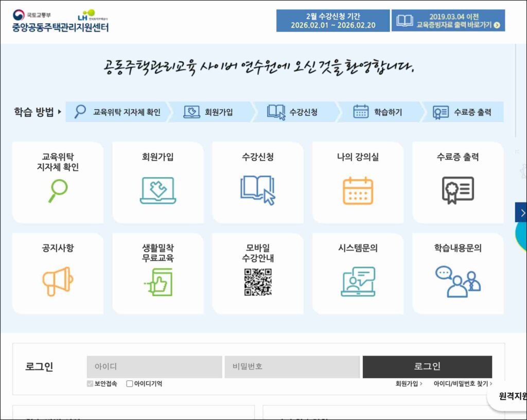527x420 pixels.
Task: Click the 수료증 출력 certificate icon
Action: (458, 190)
